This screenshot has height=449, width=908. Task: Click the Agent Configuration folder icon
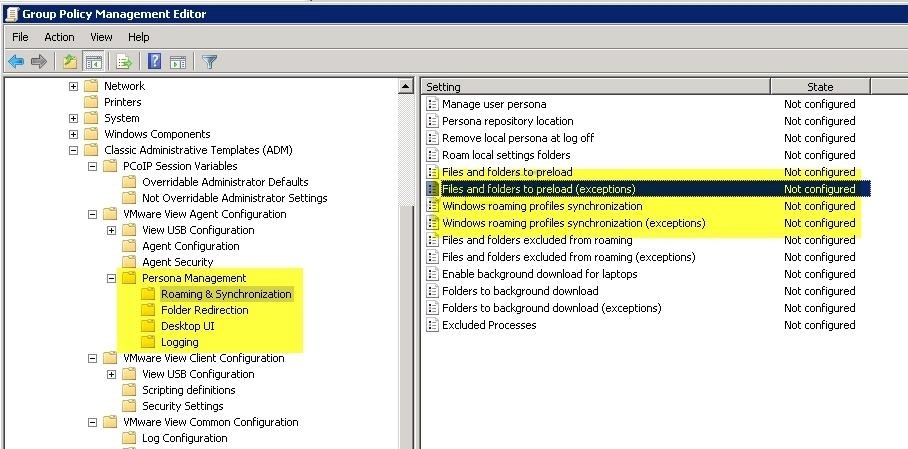129,246
